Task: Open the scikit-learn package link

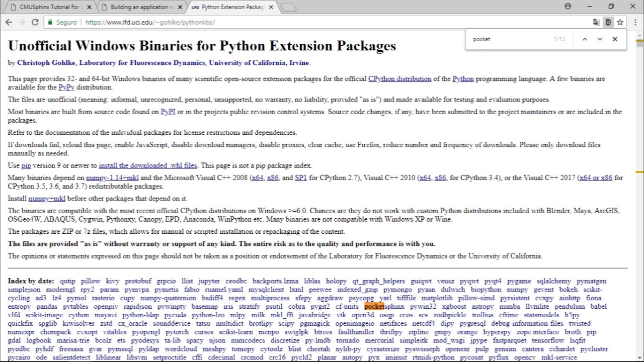Action: pyautogui.click(x=236, y=332)
